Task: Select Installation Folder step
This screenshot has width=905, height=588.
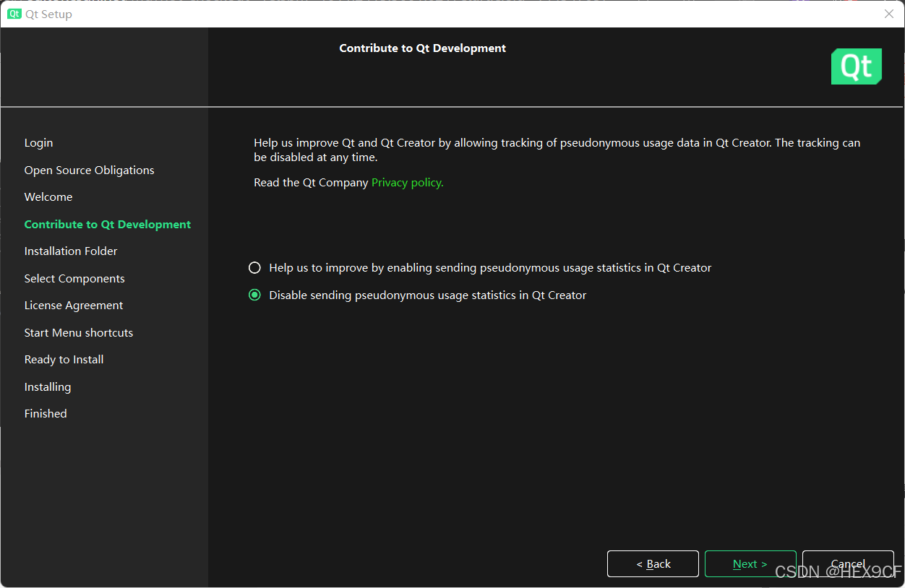Action: pyautogui.click(x=71, y=251)
